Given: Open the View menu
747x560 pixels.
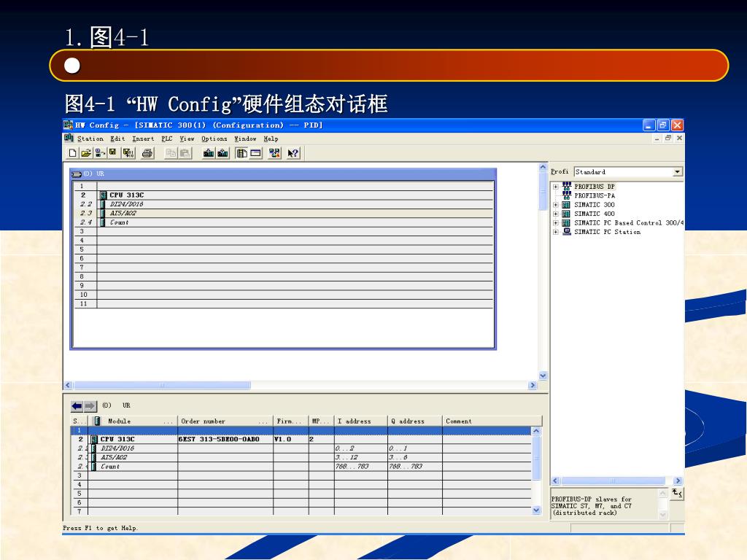Looking at the screenshot, I should click(187, 139).
